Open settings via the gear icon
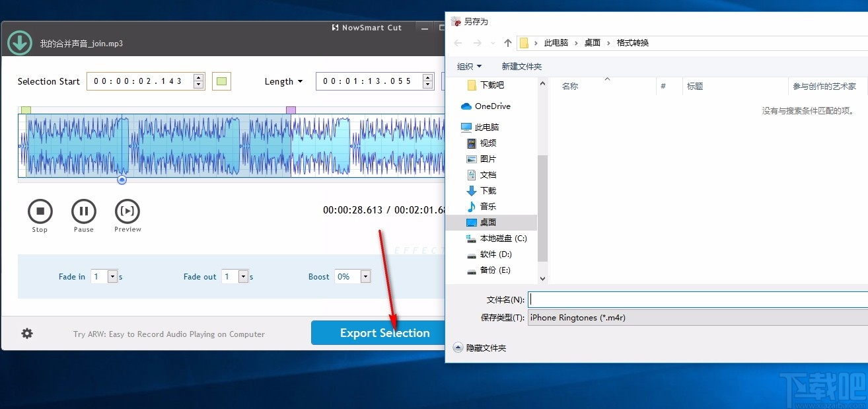 tap(26, 334)
